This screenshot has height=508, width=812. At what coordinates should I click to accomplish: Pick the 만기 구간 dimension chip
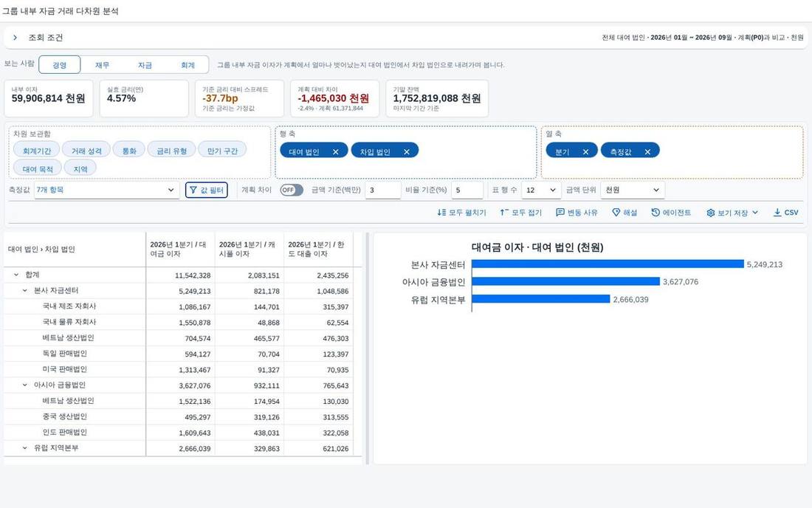pyautogui.click(x=222, y=151)
